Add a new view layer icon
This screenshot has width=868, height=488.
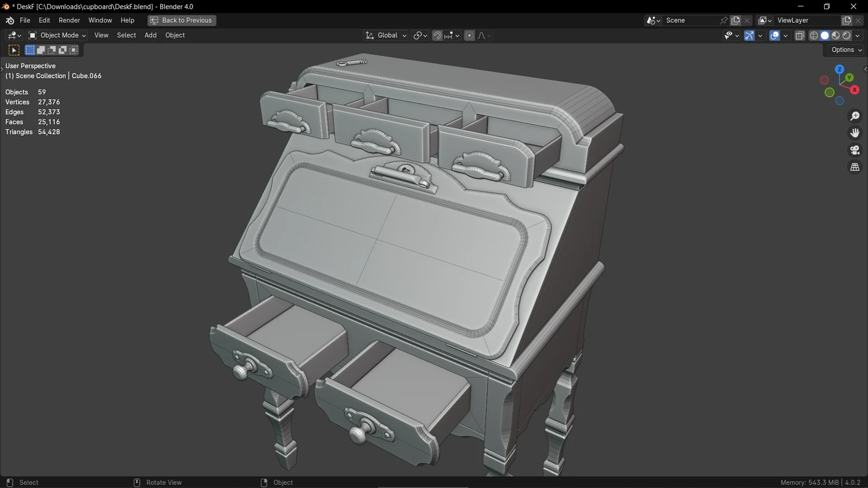click(x=846, y=21)
